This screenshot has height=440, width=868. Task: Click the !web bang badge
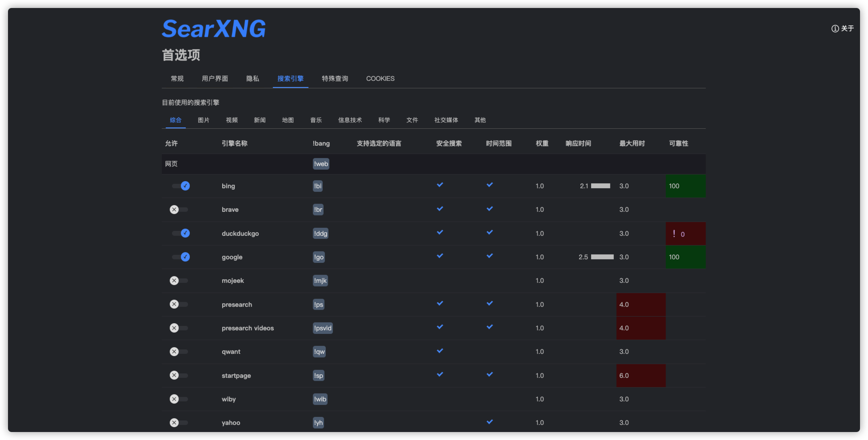[x=321, y=164]
